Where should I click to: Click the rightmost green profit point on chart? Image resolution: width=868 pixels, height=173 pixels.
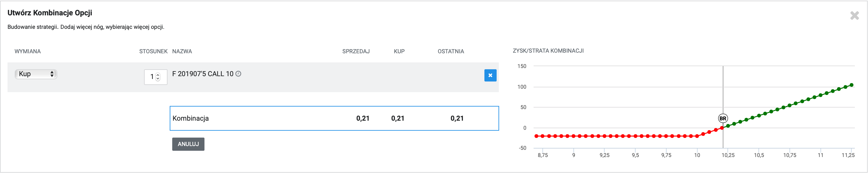(x=851, y=85)
